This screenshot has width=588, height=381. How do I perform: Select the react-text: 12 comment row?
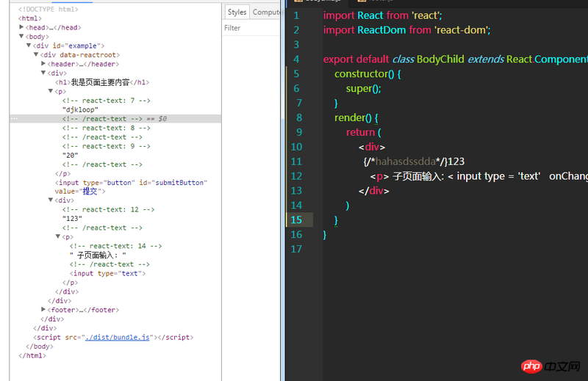108,210
